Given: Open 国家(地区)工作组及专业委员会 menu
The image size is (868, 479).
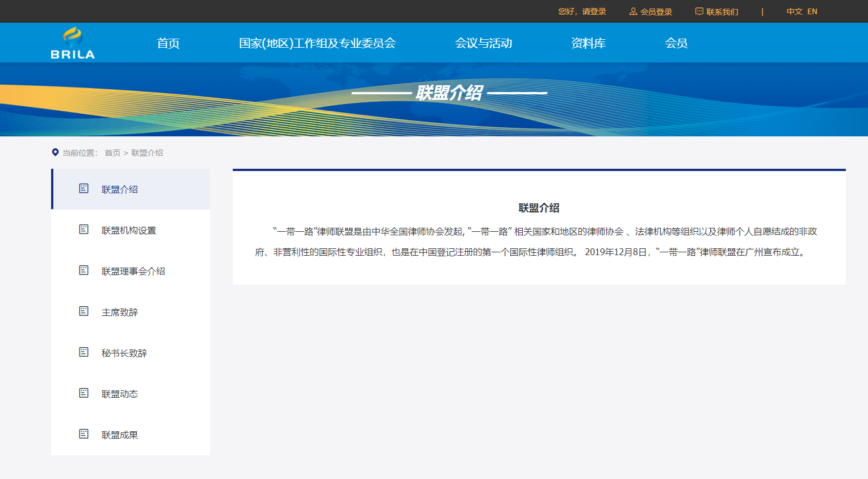Looking at the screenshot, I should (x=317, y=43).
